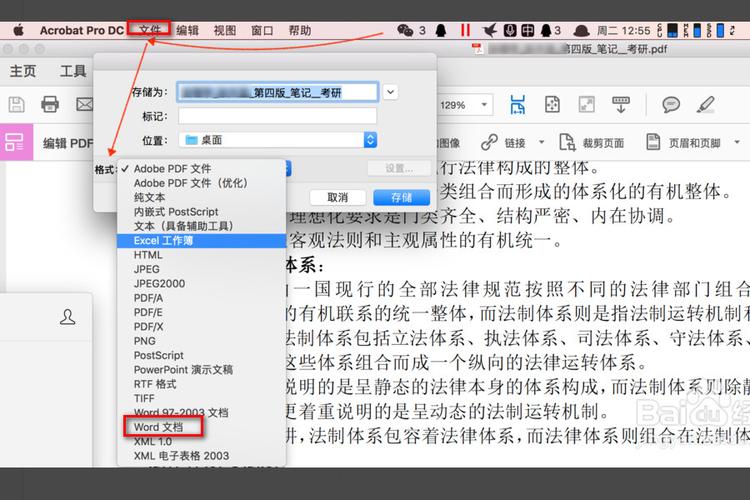Select RTF 格式 format
The image size is (750, 500).
pyautogui.click(x=201, y=384)
